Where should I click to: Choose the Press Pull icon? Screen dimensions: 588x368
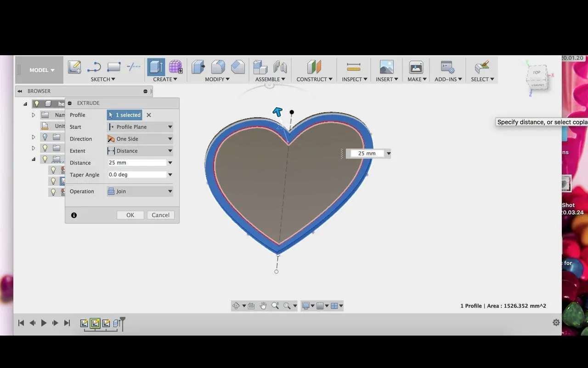pos(198,67)
